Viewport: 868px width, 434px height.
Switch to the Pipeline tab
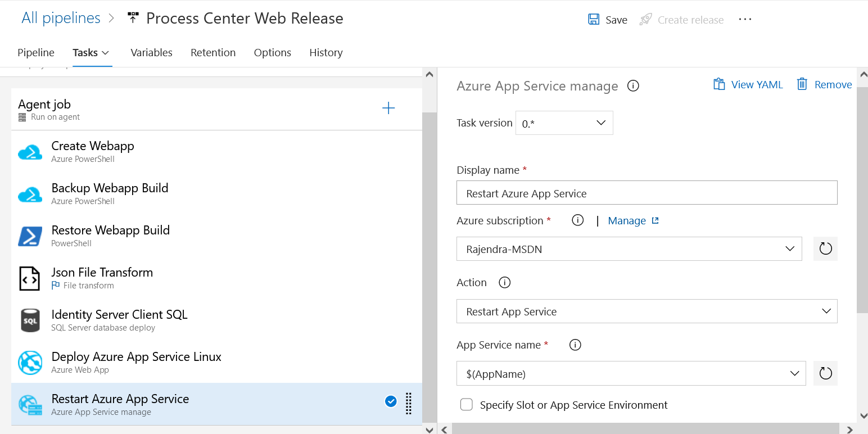point(36,52)
